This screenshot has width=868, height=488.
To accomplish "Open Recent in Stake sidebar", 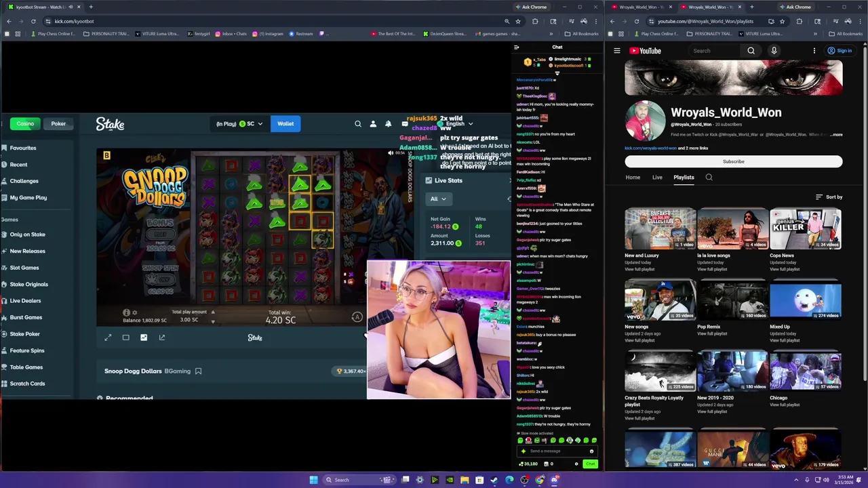I will [18, 165].
